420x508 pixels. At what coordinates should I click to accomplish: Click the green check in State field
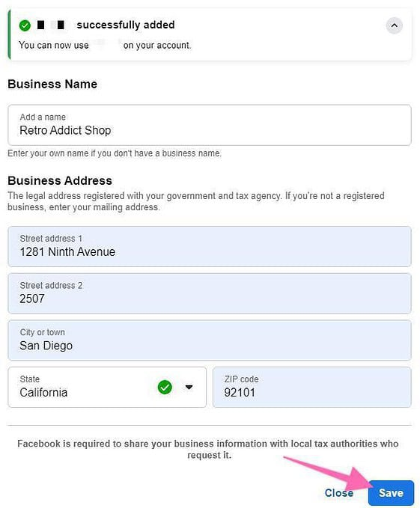pyautogui.click(x=165, y=387)
